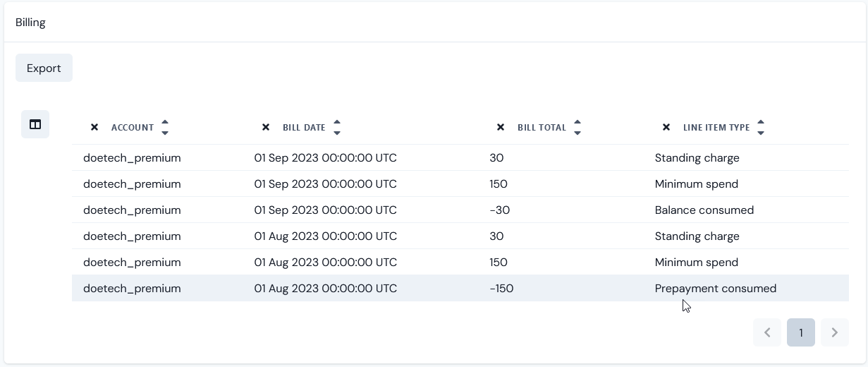Remove the Bill Date column with its X
This screenshot has width=868, height=367.
click(266, 128)
